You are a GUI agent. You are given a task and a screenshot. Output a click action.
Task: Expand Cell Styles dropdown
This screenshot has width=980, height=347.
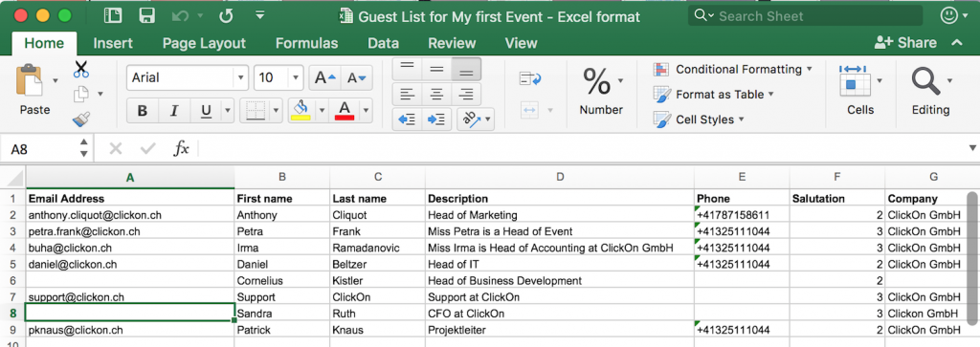click(x=742, y=119)
